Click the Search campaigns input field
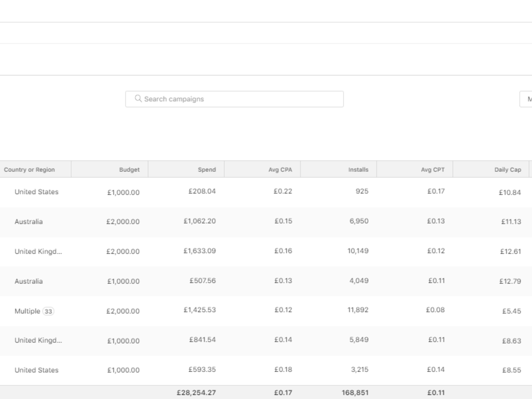The height and width of the screenshot is (399, 532). click(234, 99)
